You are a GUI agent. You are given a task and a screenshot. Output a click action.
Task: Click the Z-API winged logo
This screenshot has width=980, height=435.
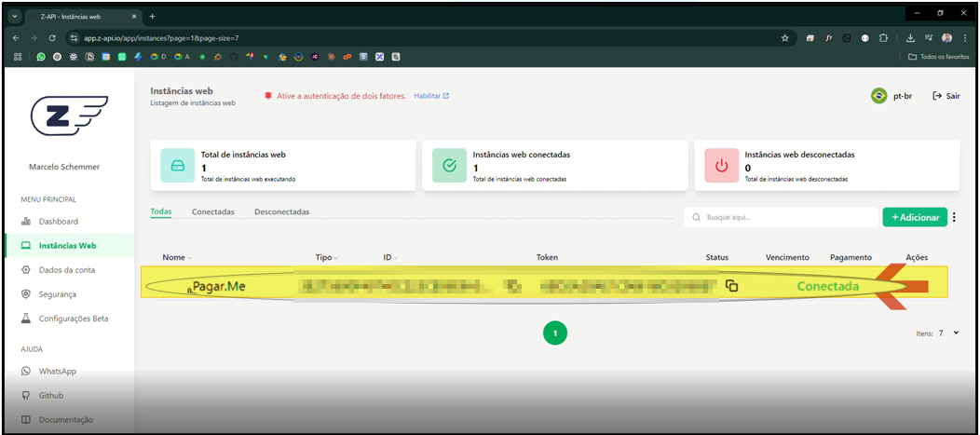pos(69,116)
